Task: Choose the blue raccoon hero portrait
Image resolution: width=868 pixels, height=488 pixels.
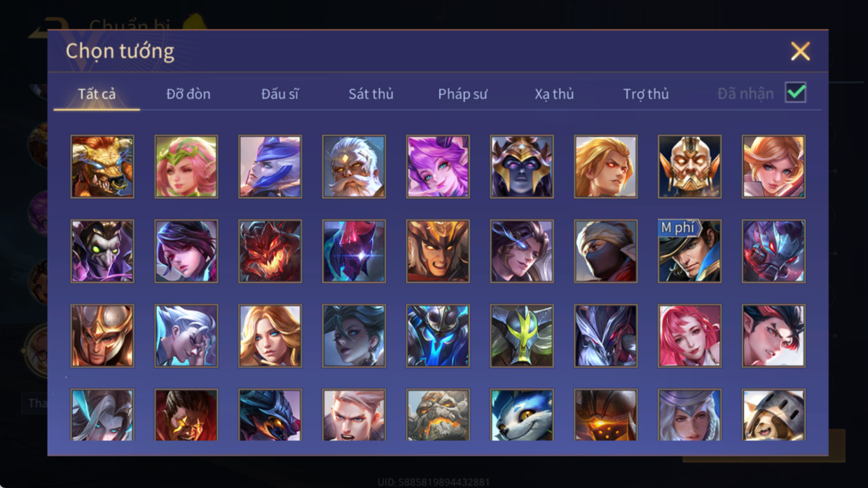Action: (x=522, y=415)
